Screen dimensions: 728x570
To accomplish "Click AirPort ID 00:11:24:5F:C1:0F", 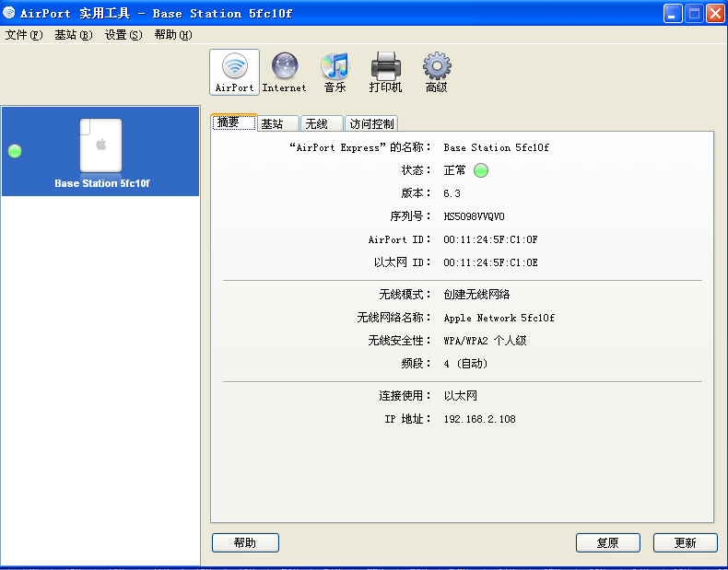I will click(490, 239).
